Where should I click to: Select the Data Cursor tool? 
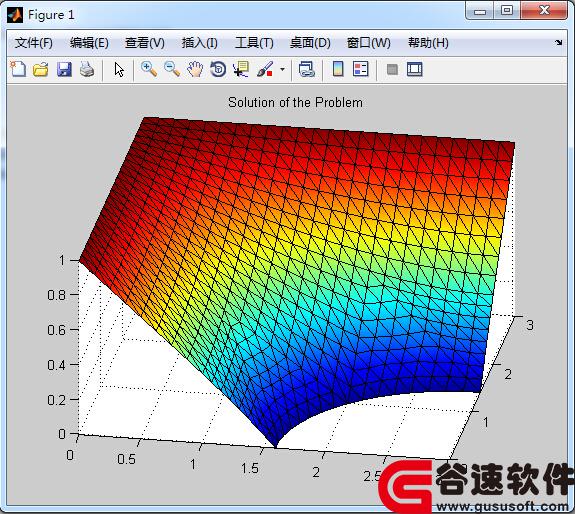[x=241, y=69]
